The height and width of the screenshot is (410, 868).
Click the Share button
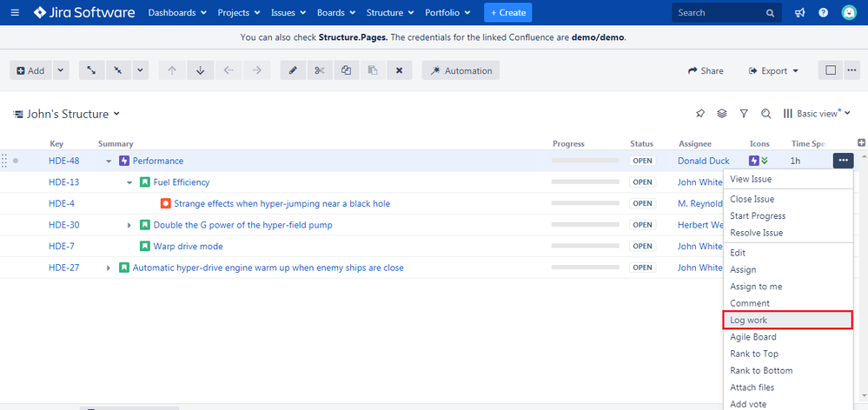coord(706,70)
